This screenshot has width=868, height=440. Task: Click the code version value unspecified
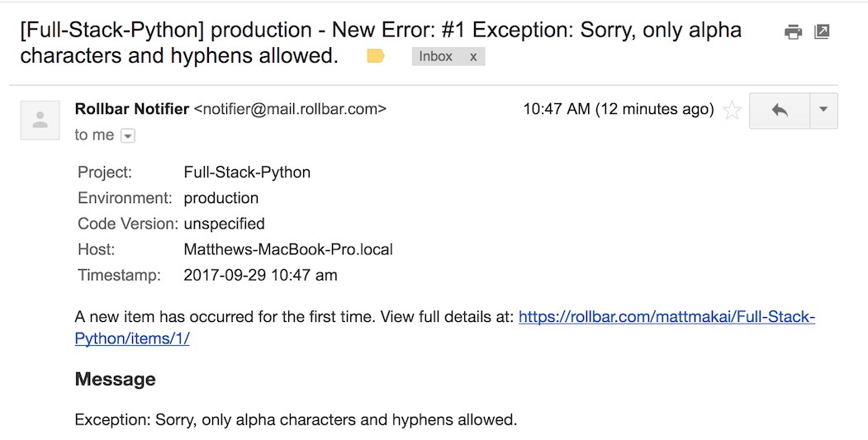(224, 224)
